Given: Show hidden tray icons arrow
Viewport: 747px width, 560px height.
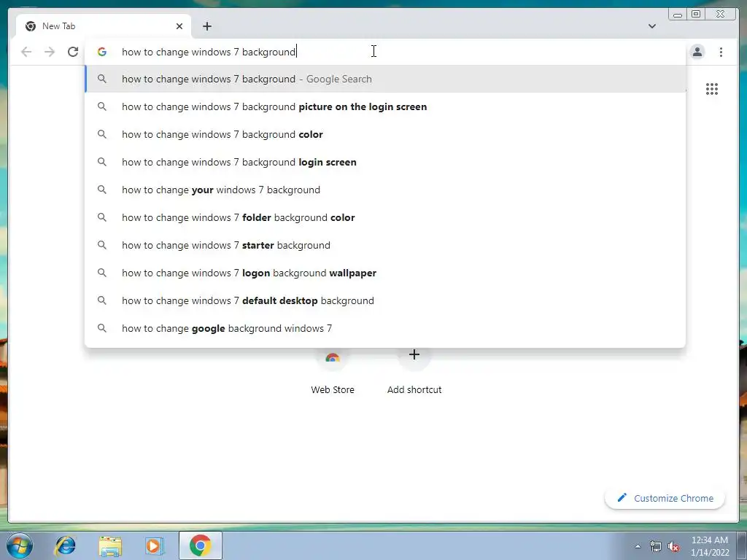Looking at the screenshot, I should point(638,546).
